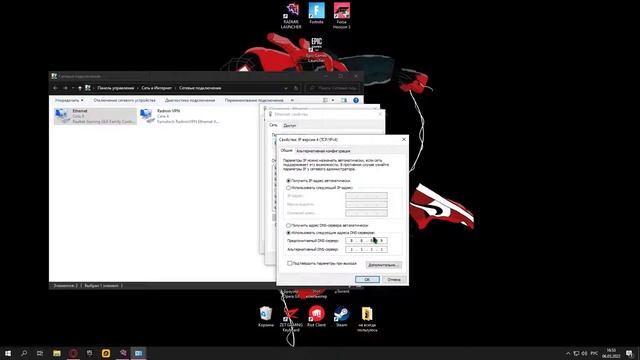Open the Windows Start menu
640x360 pixels.
(x=8, y=353)
